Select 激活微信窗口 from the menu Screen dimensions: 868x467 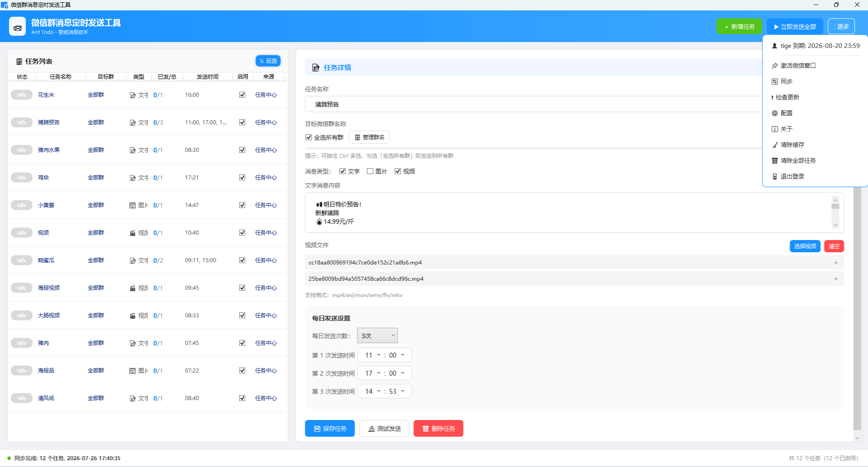tap(815, 66)
